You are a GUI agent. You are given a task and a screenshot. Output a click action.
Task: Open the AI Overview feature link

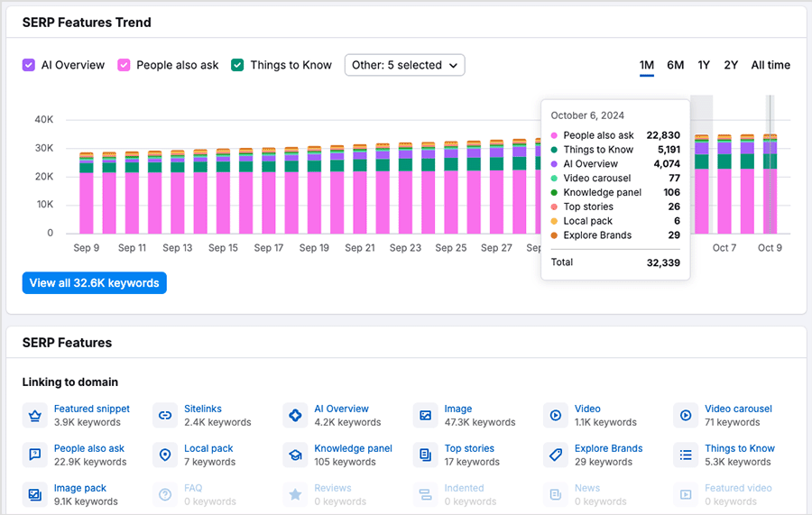341,409
